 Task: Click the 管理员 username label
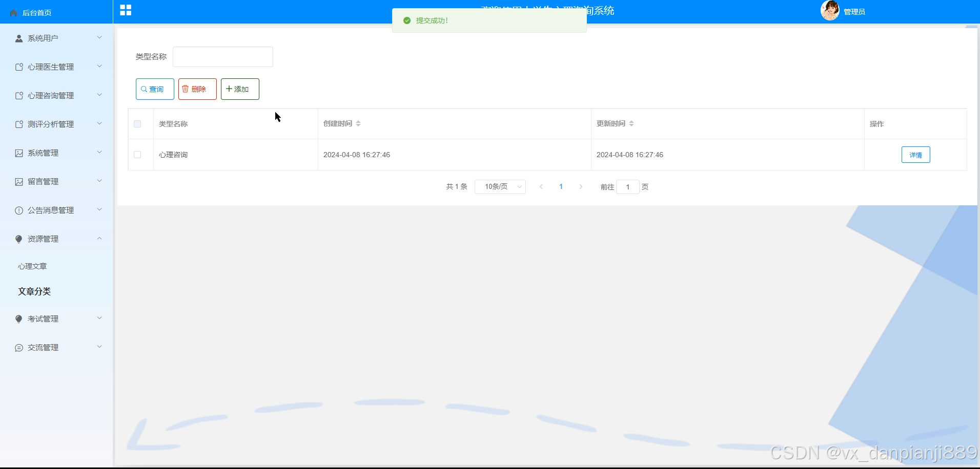pos(854,12)
